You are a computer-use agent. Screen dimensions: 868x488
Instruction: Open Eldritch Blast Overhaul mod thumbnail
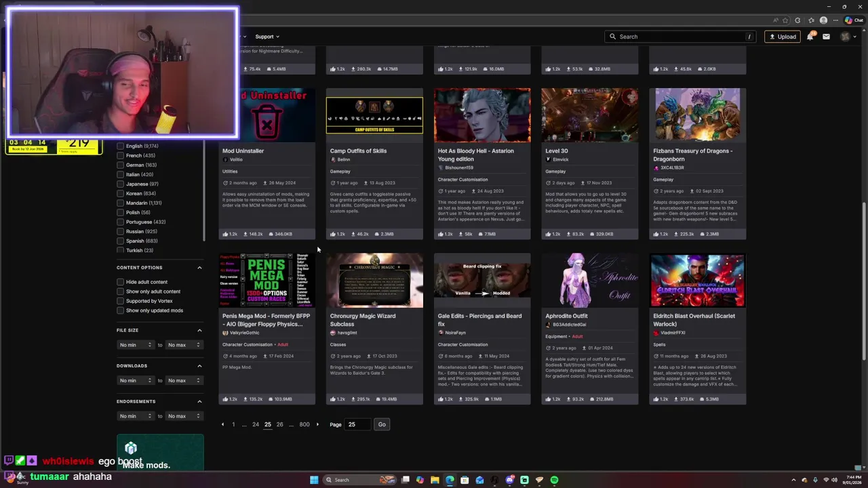697,281
